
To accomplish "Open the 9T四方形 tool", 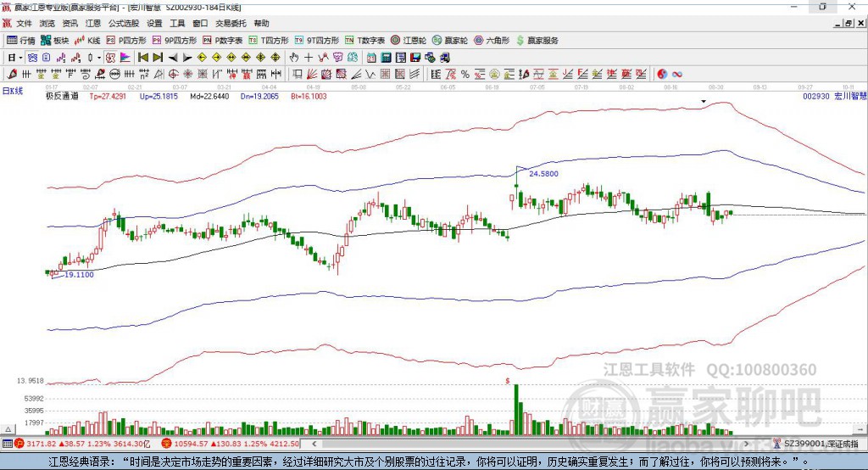I will pos(317,41).
